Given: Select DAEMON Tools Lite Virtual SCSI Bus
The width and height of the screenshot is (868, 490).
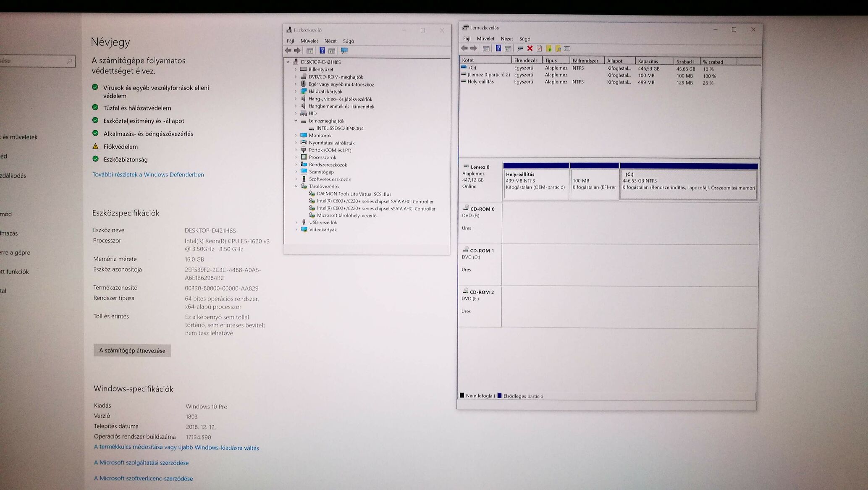Looking at the screenshot, I should click(x=354, y=194).
